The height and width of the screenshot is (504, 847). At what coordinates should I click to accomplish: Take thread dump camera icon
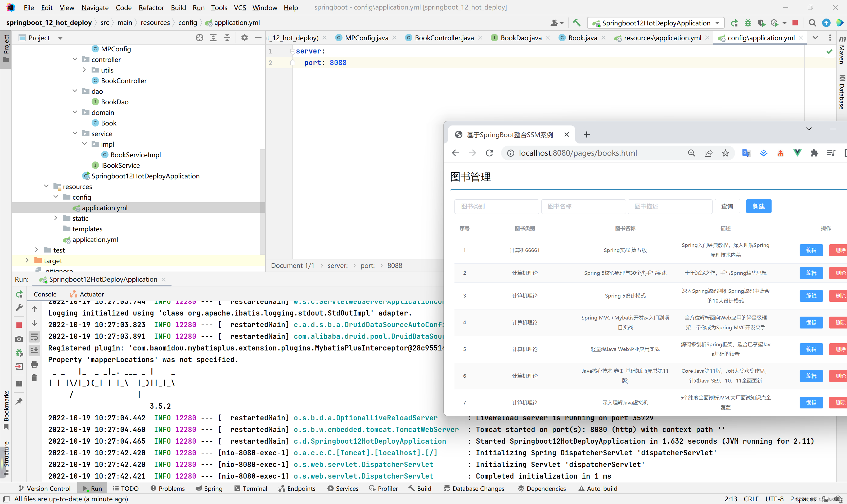click(x=19, y=339)
